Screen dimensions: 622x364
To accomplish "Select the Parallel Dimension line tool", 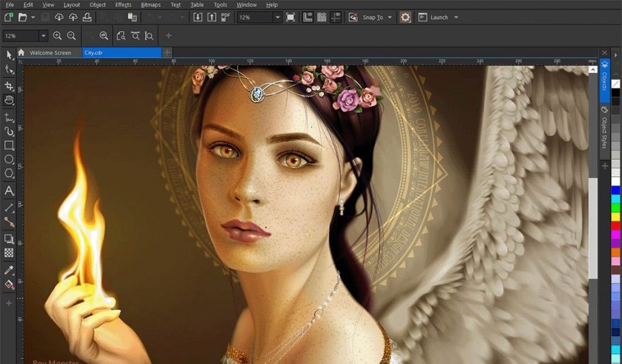I will [x=9, y=207].
